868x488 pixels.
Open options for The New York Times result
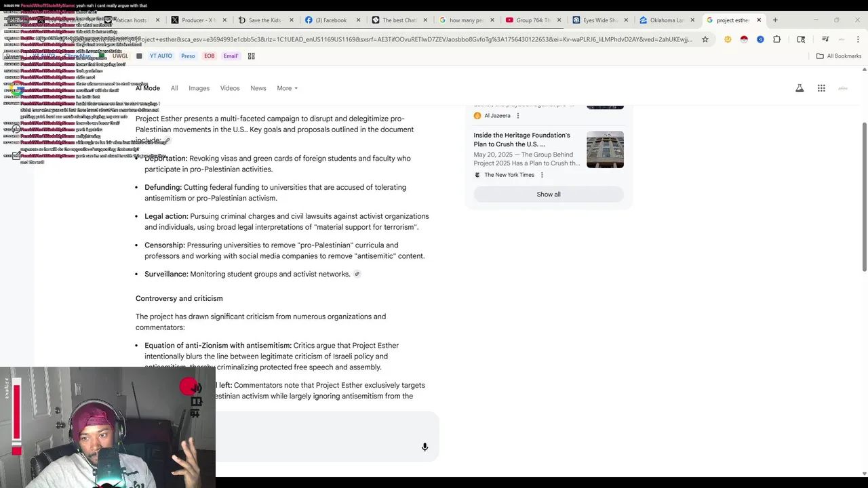(x=542, y=175)
